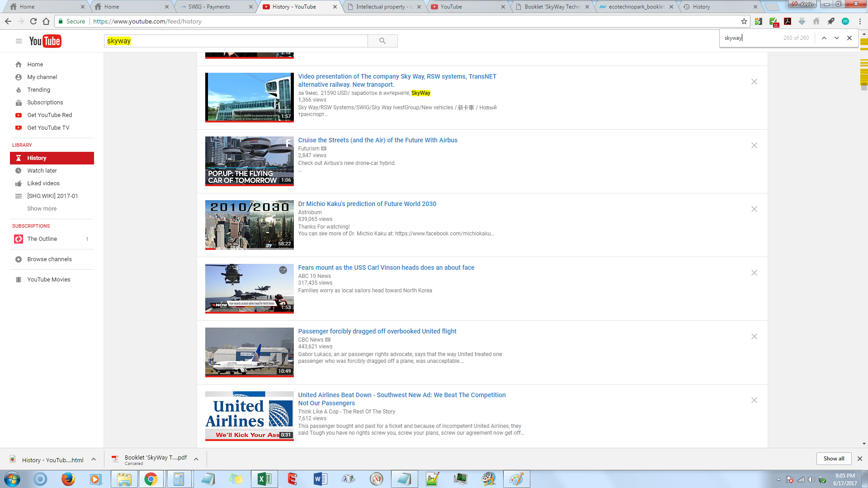Open Astrobum channel link
This screenshot has height=488, width=868.
tap(310, 212)
